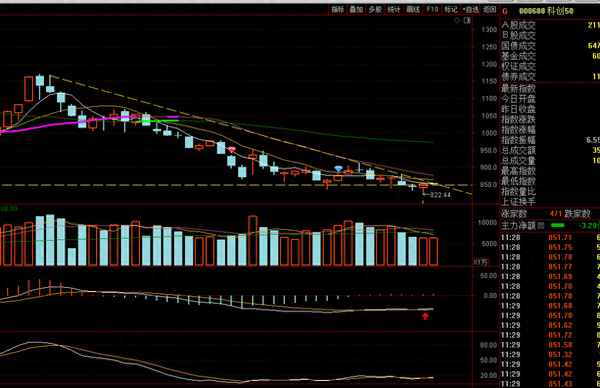Click the small grey icon next to 主力净额
This screenshot has height=388, width=600.
[541, 226]
